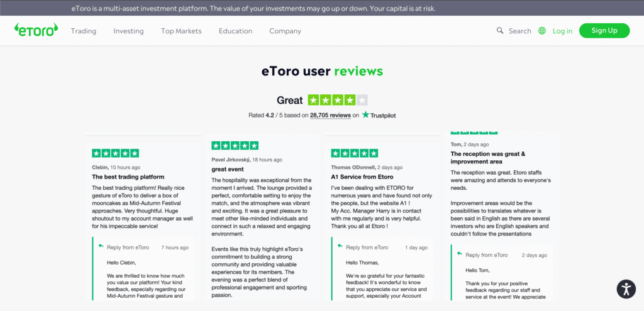Open the Company menu

click(x=285, y=31)
